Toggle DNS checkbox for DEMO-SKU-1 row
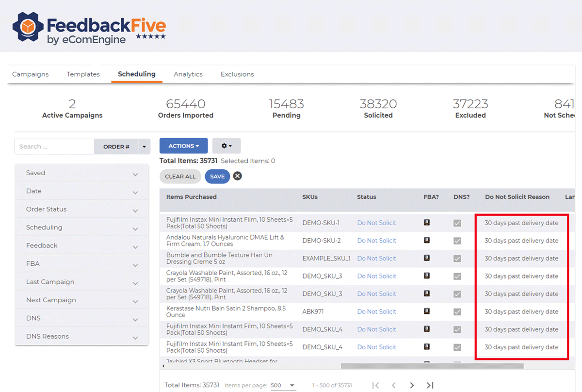 click(457, 223)
